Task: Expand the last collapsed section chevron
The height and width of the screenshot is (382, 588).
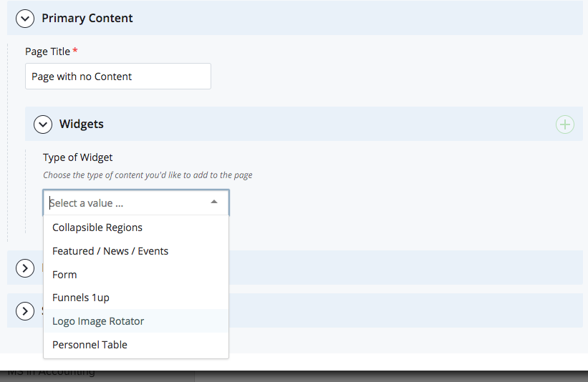Action: click(25, 311)
